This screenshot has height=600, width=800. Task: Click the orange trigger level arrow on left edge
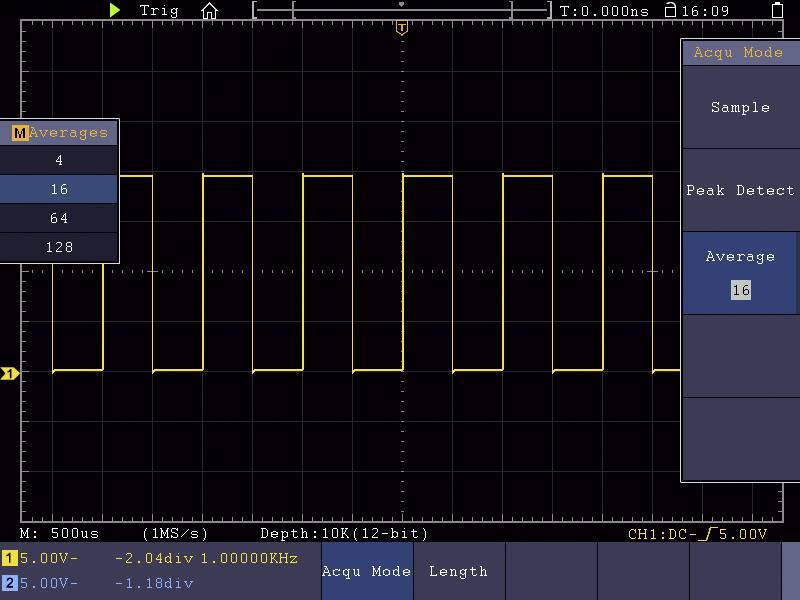pyautogui.click(x=8, y=371)
